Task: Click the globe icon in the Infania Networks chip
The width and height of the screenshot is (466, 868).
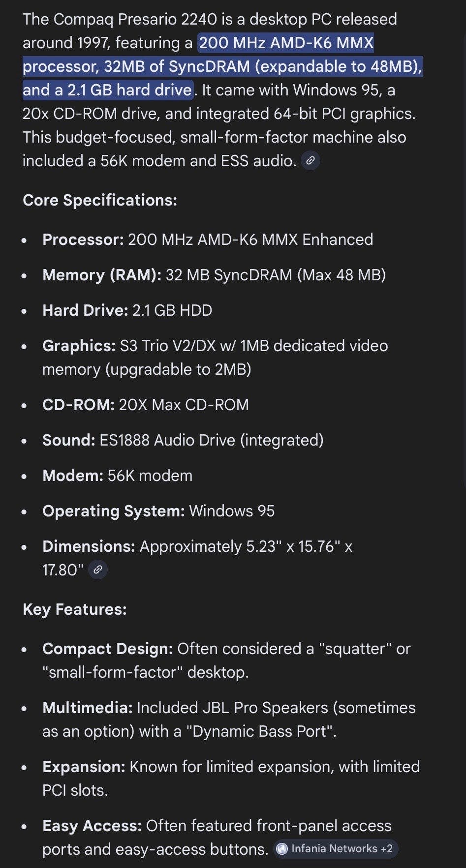Action: pos(282,849)
